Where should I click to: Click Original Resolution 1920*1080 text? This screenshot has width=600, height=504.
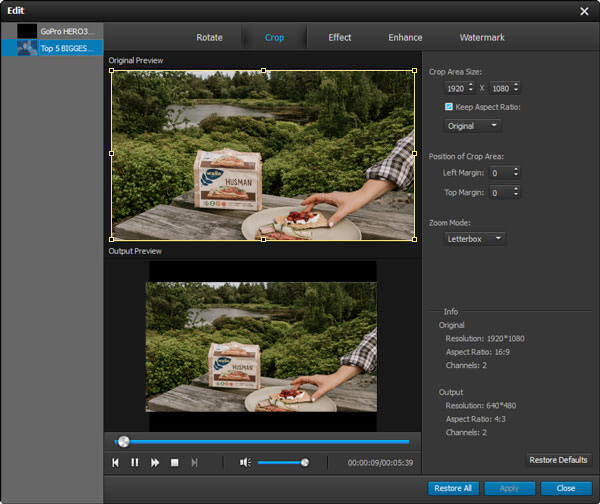pos(485,338)
